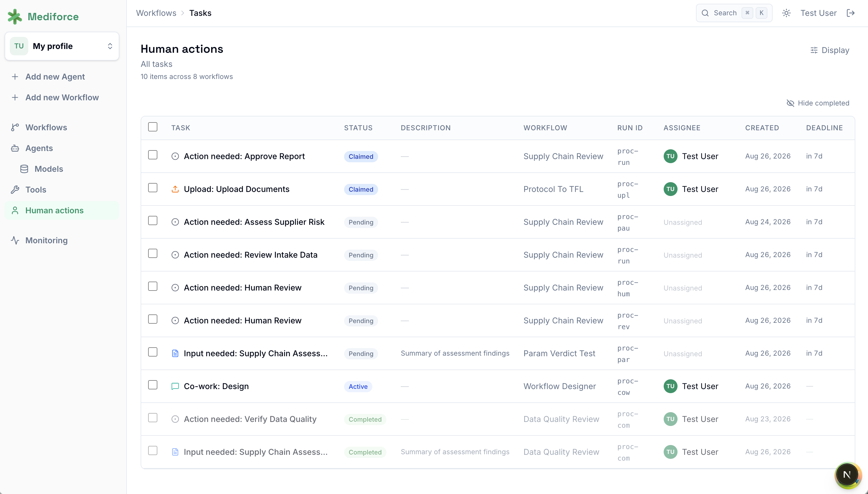Click the Tools wrench icon in sidebar
868x494 pixels.
click(x=15, y=189)
